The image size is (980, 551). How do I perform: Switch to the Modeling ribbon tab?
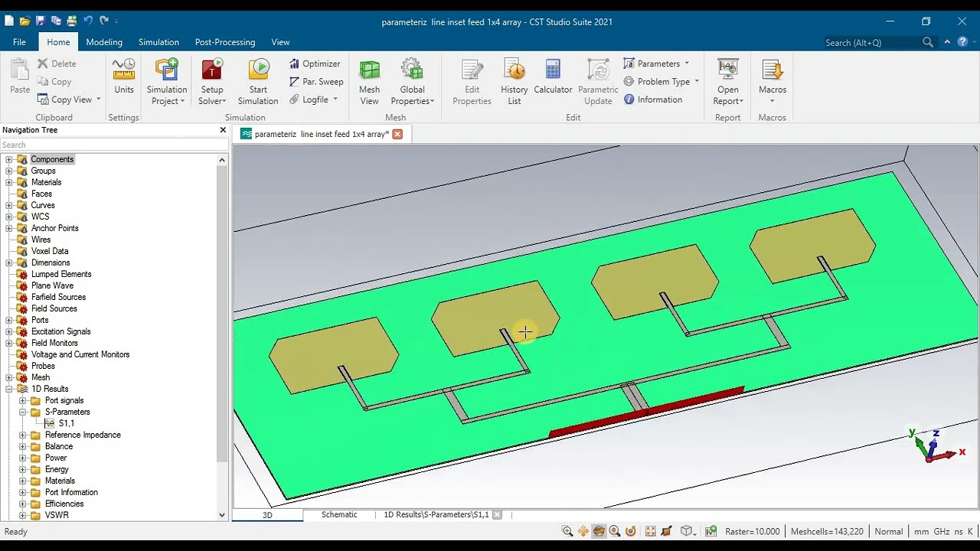[104, 42]
